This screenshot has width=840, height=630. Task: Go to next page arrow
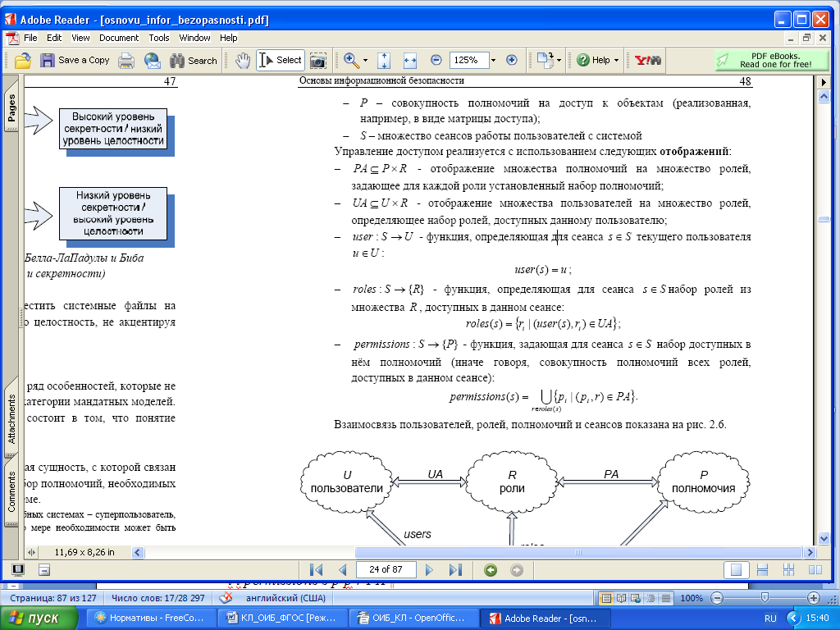pos(428,570)
